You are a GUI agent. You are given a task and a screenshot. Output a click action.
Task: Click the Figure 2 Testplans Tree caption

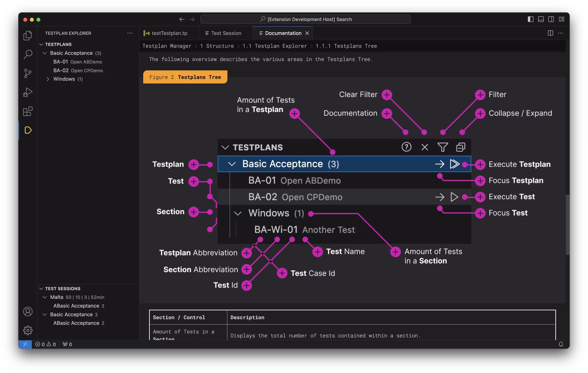click(x=185, y=77)
